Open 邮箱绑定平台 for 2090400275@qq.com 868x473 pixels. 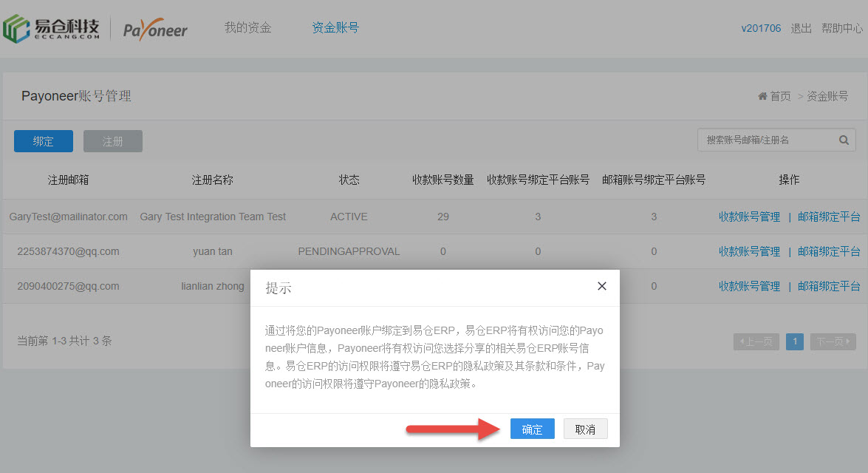tap(829, 286)
